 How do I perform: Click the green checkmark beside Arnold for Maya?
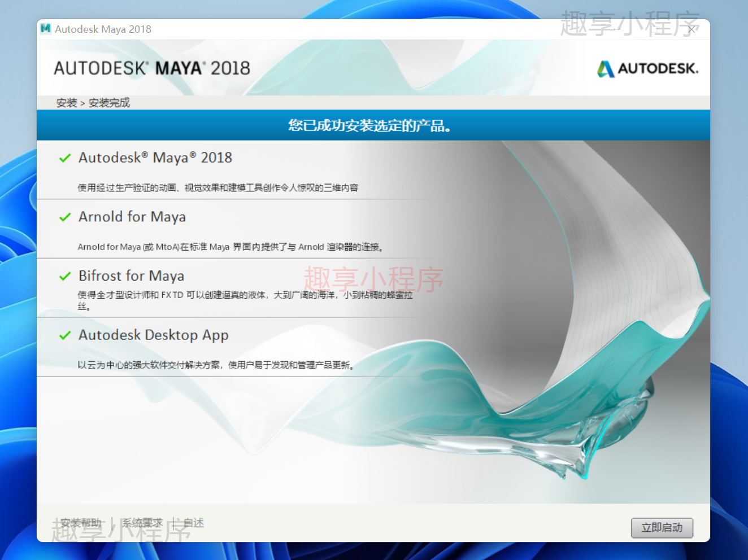coord(65,217)
